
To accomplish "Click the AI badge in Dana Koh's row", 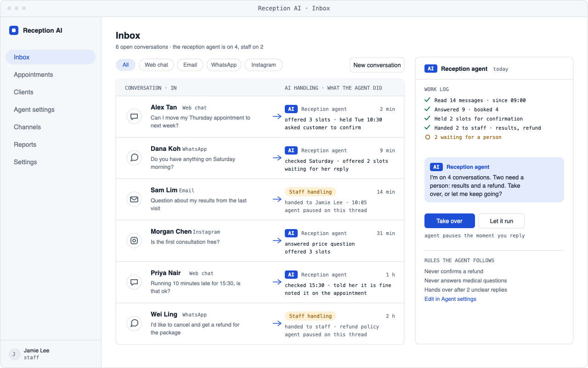I will click(291, 150).
